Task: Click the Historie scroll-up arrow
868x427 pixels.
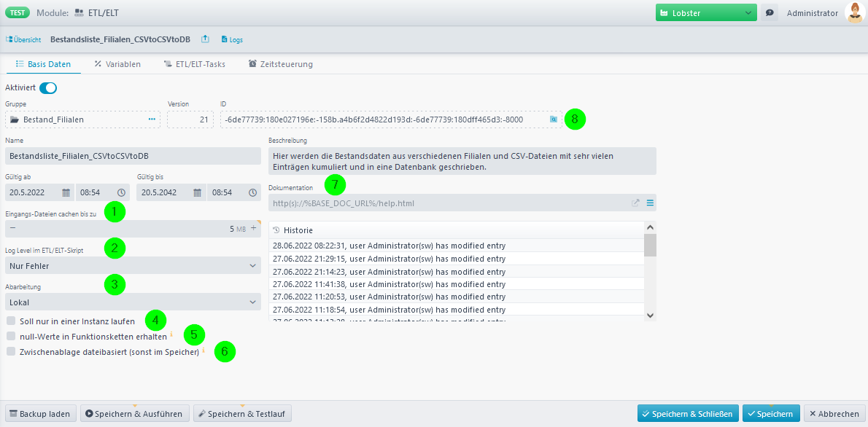Action: click(x=651, y=227)
